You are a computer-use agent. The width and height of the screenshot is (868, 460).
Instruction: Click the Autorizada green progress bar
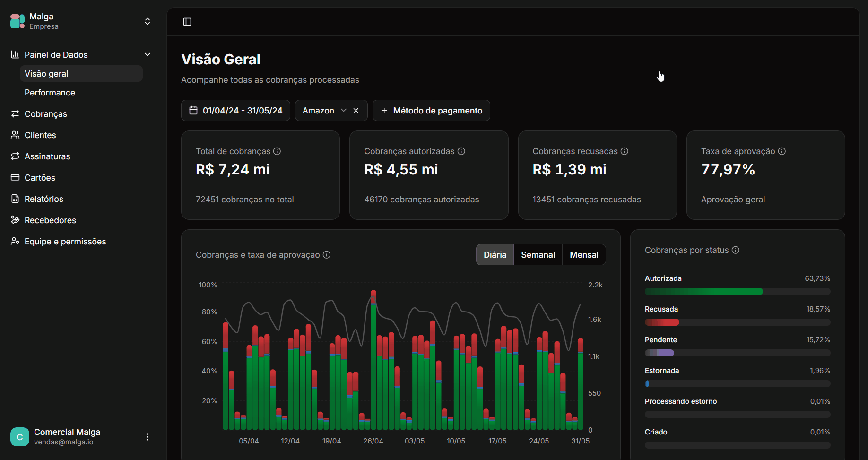(704, 292)
